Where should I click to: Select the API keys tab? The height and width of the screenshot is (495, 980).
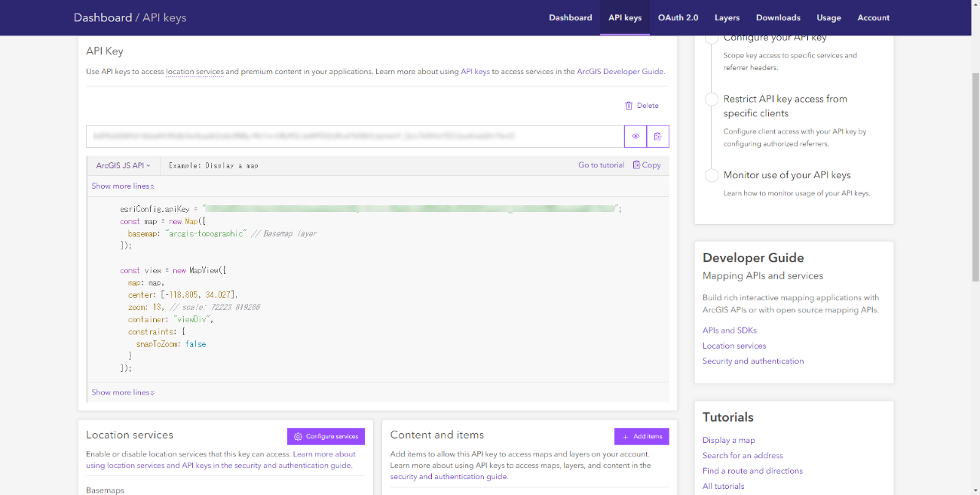click(625, 17)
